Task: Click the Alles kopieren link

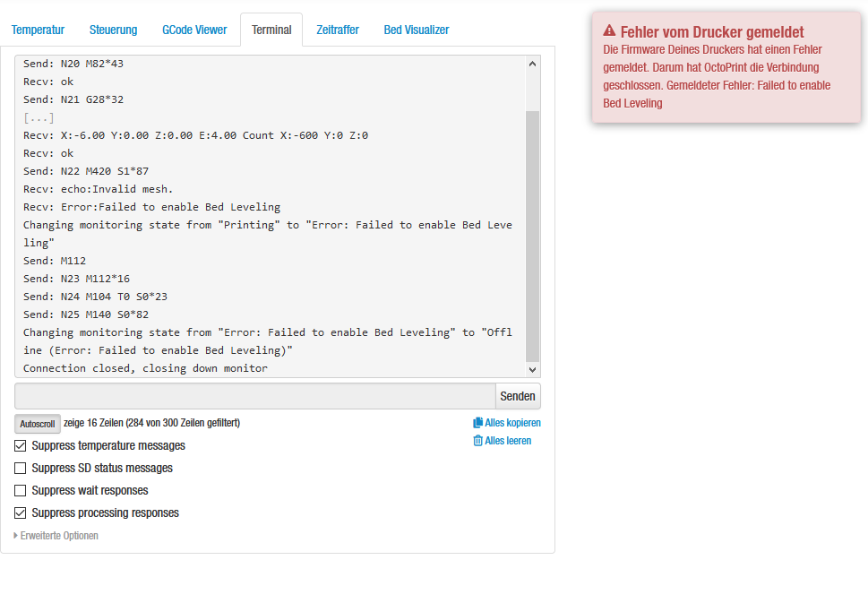Action: (512, 423)
